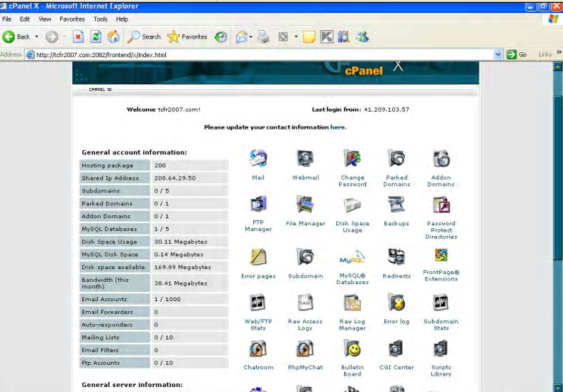Open the PhpMyChat icon
Viewport: 563px width, 392px height.
pos(305,348)
